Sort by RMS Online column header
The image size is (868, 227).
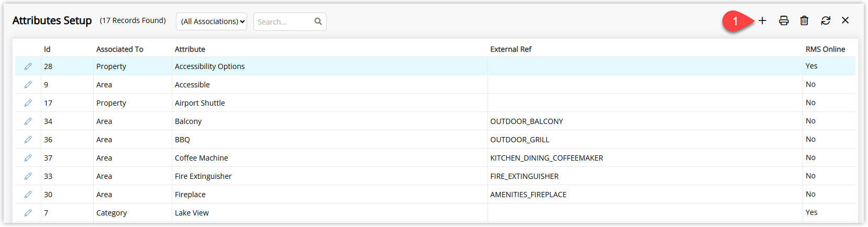coord(826,49)
